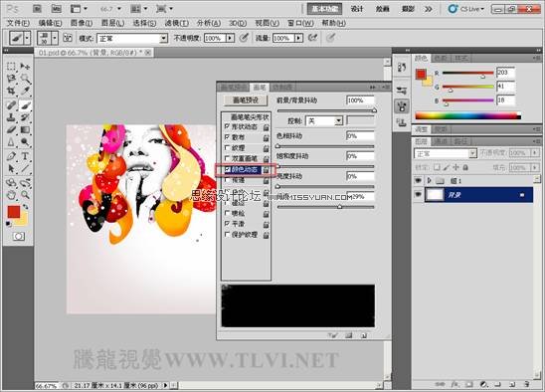This screenshot has height=392, width=545.
Task: Click delete layer trash icon
Action: click(x=526, y=384)
